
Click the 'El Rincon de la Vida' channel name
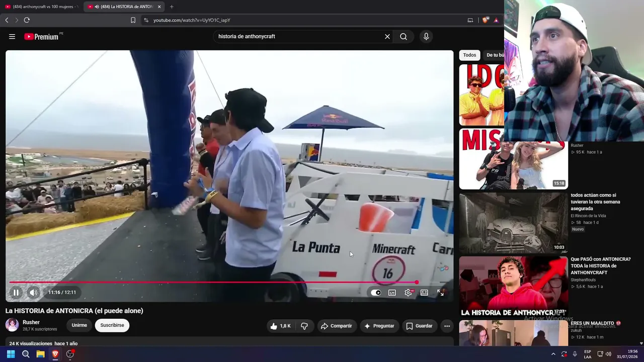588,216
